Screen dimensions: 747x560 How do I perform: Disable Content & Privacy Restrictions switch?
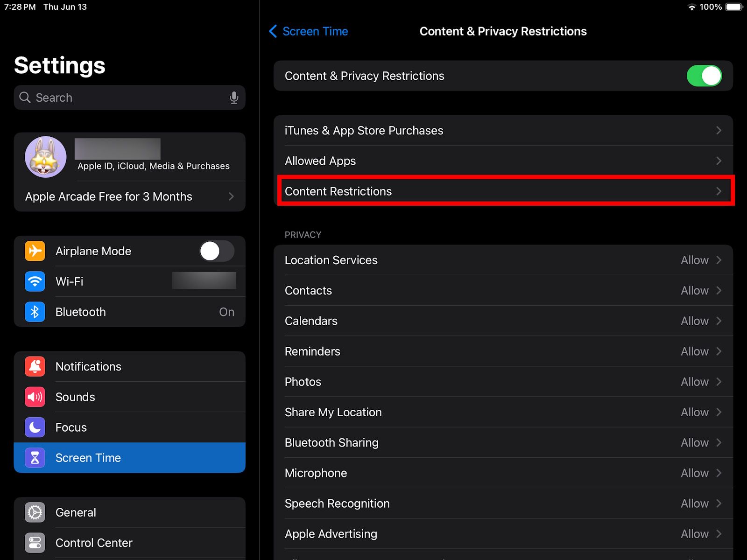tap(704, 76)
